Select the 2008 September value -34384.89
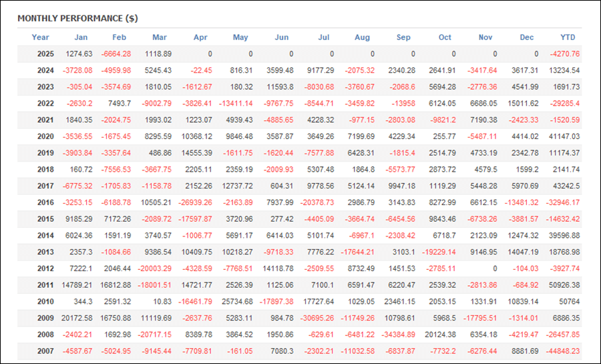This screenshot has height=364, width=601. coord(398,335)
